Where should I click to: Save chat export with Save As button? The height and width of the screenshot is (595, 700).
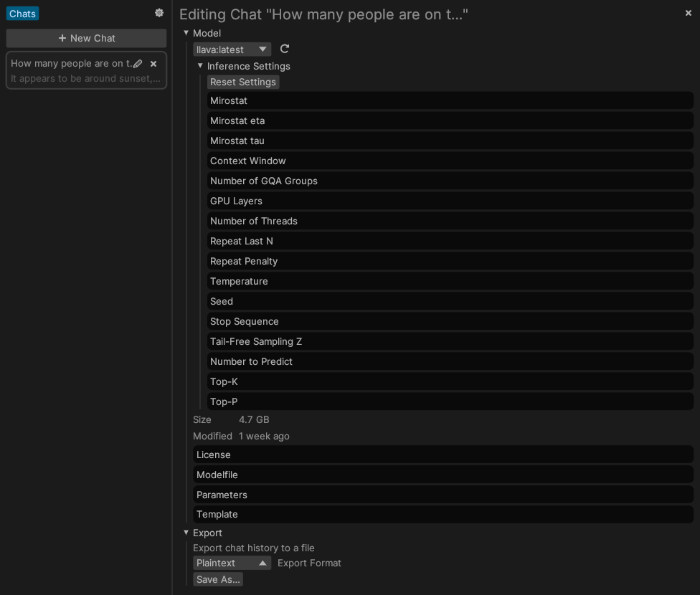218,579
